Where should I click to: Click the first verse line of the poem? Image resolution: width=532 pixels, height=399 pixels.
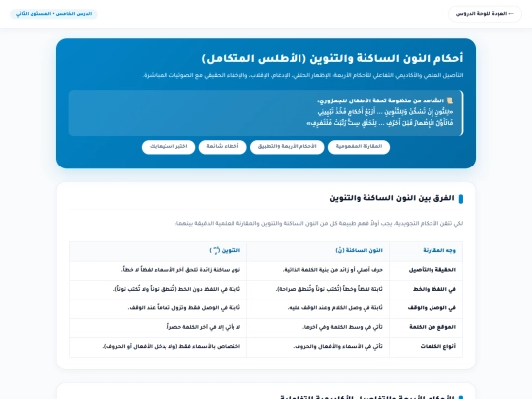(385, 111)
